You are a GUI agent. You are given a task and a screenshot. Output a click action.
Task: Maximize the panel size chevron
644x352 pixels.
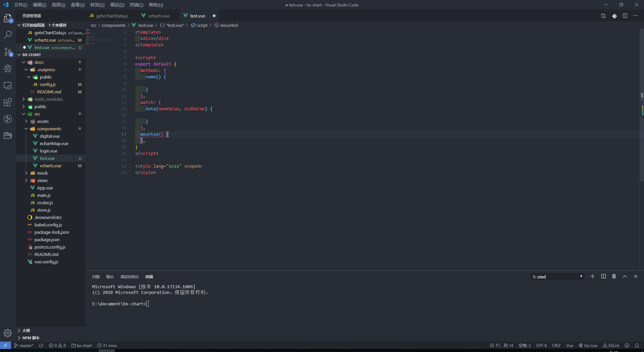point(625,276)
